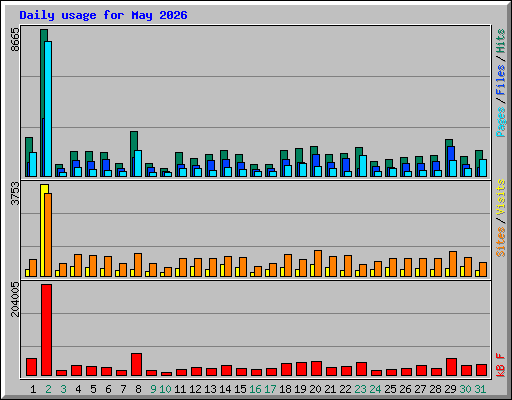512x400 pixels.
Task: Click the red KB bar for day 29
Action: point(451,367)
